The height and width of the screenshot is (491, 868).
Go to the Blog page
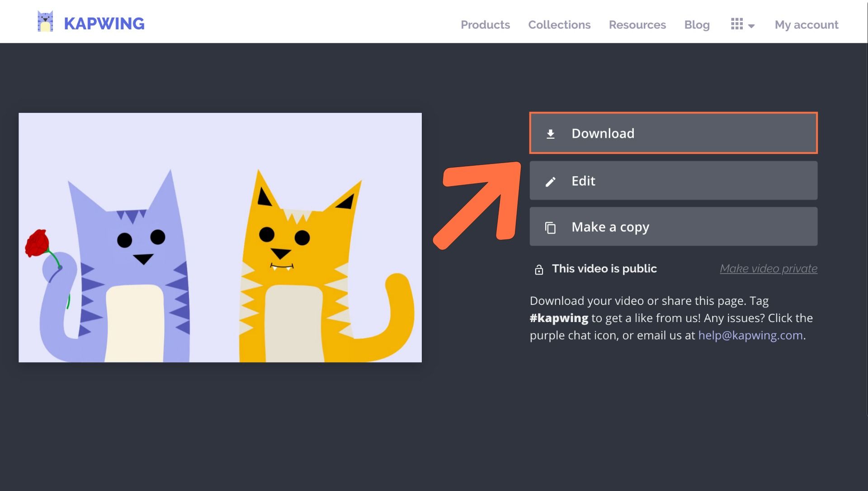click(x=697, y=25)
